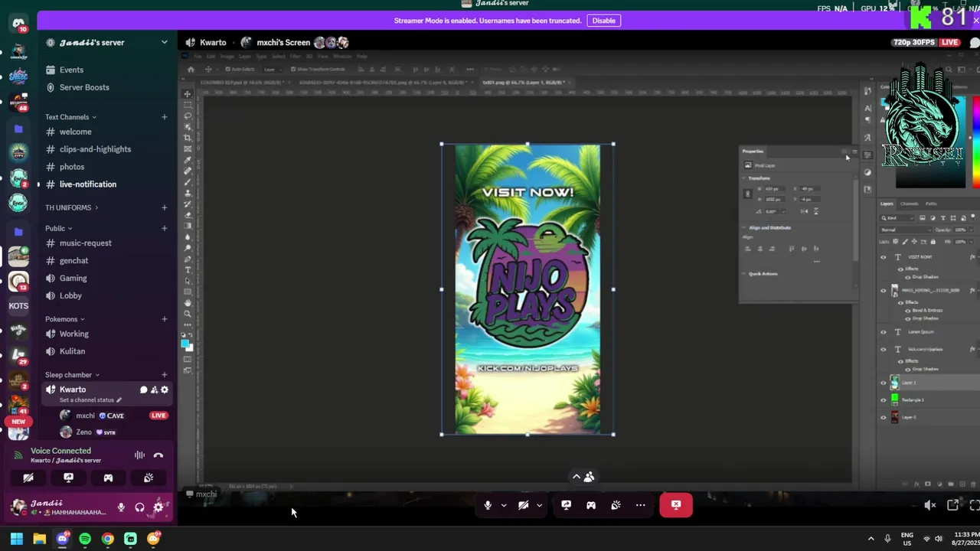Unmute the stream volume speaker icon
Viewport: 980px width, 551px height.
tap(929, 505)
